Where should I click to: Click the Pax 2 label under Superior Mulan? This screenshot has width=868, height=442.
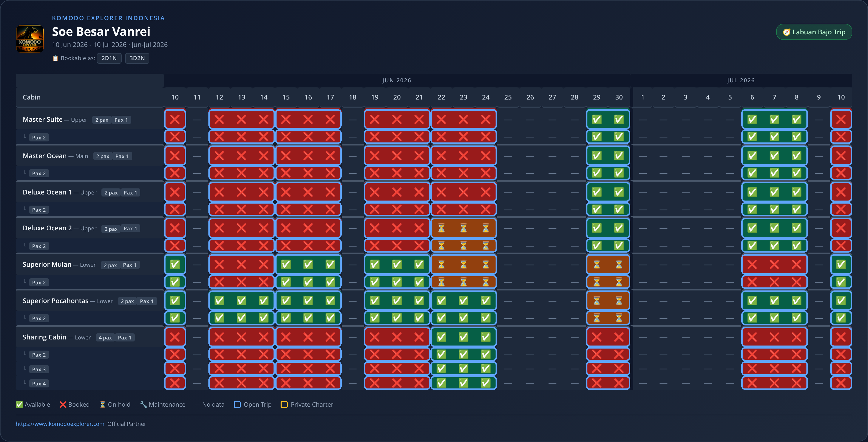click(39, 283)
